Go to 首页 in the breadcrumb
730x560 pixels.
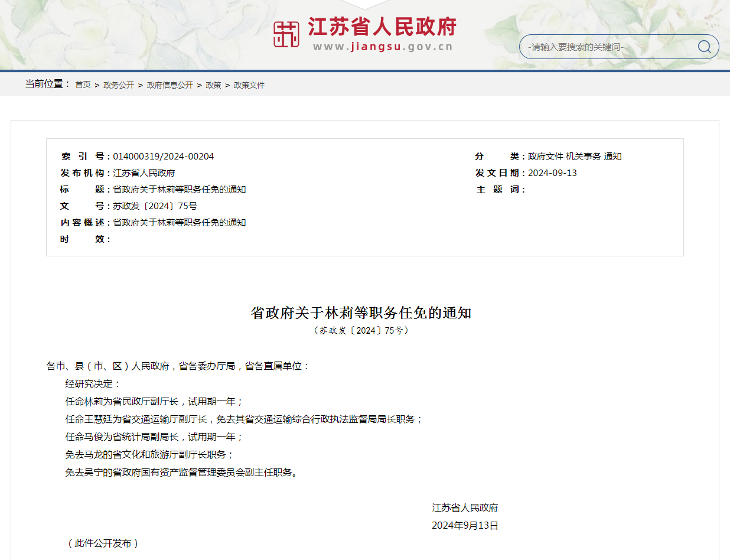pos(83,85)
